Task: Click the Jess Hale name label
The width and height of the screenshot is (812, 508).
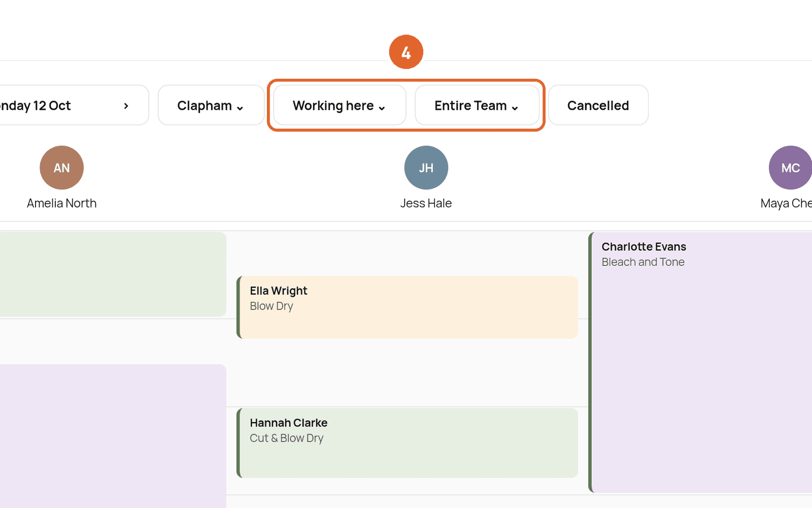Action: click(x=426, y=203)
